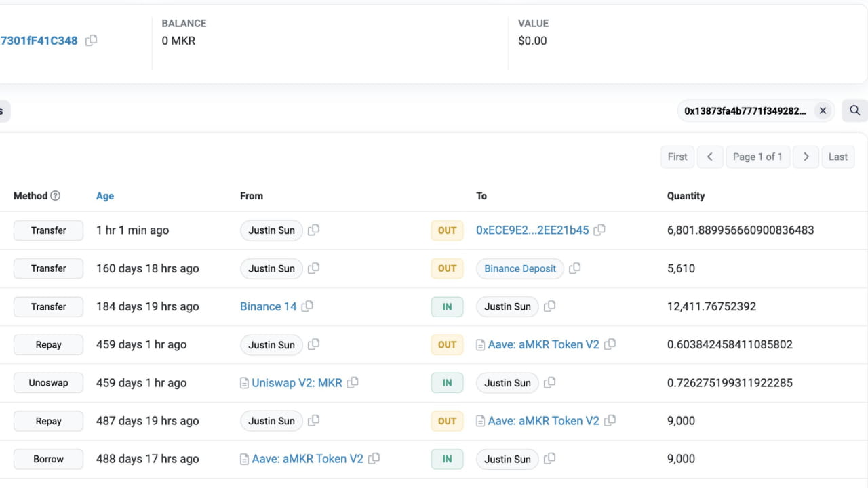Open search with the magnifier button
Image resolution: width=868 pixels, height=488 pixels.
854,110
